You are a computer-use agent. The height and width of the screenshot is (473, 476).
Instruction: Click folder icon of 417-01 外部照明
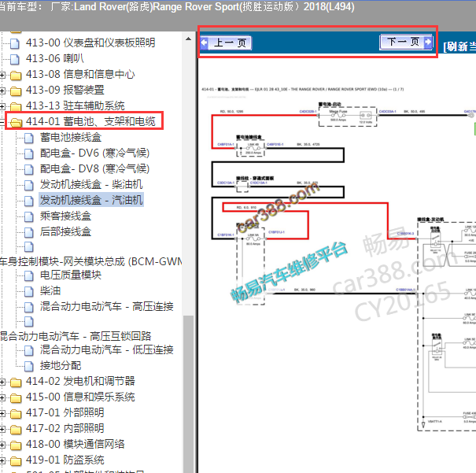16,414
